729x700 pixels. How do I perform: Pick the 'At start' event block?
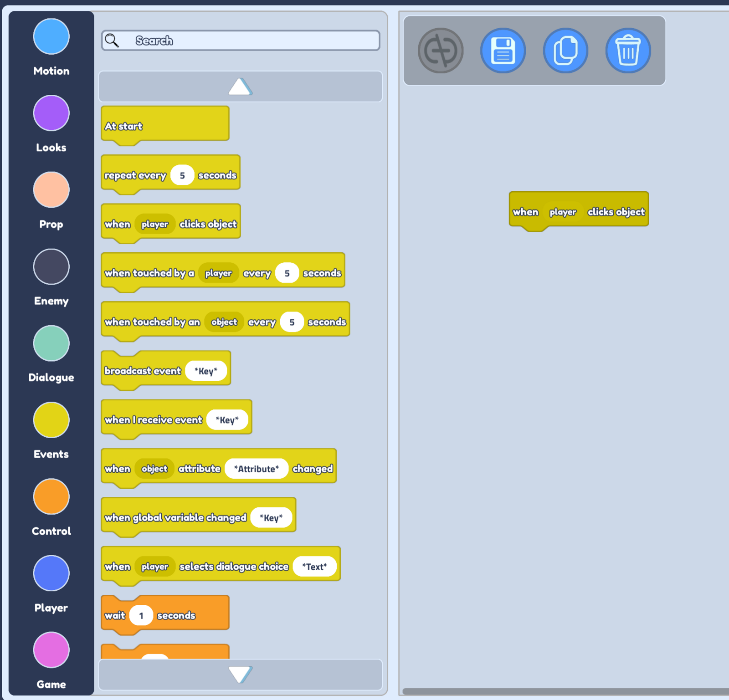124,126
